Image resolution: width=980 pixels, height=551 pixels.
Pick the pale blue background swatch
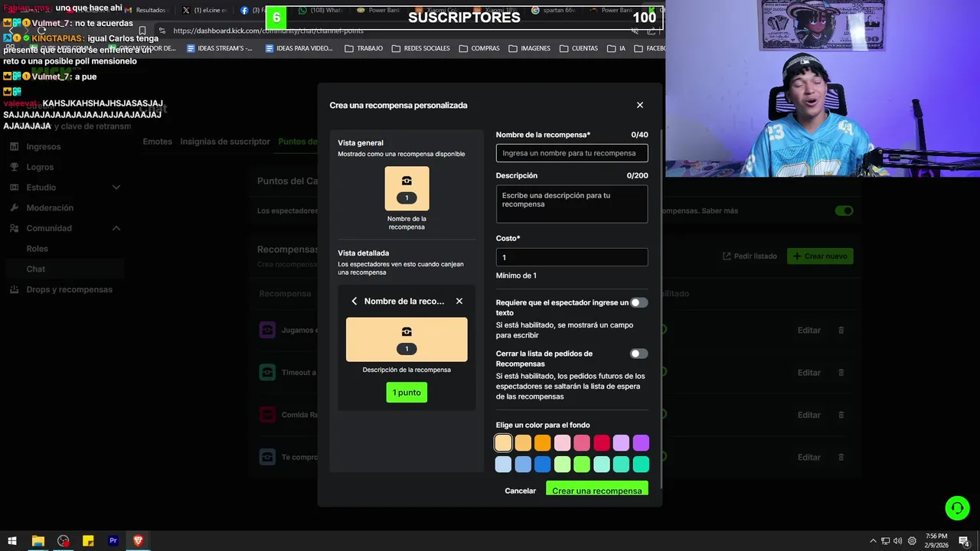[x=503, y=465]
